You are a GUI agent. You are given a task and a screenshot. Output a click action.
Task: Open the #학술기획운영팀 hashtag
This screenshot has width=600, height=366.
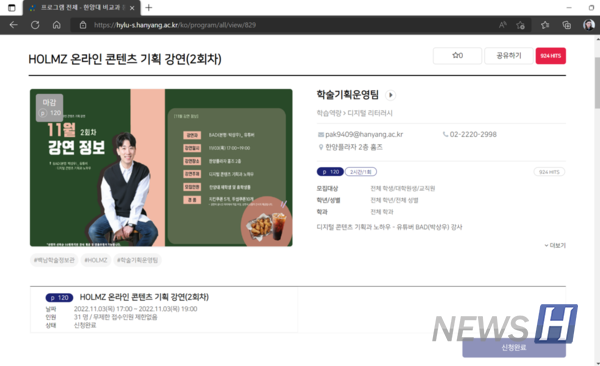(x=137, y=260)
